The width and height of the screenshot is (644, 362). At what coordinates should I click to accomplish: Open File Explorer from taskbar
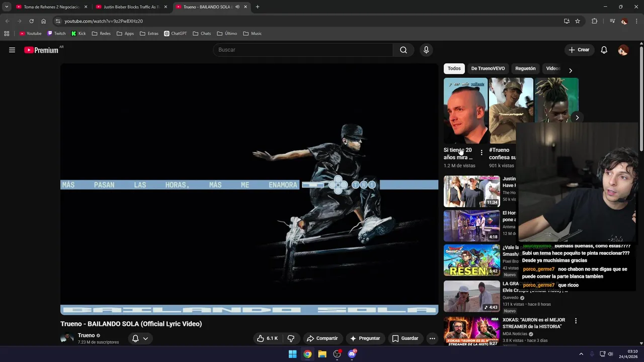coord(322,354)
